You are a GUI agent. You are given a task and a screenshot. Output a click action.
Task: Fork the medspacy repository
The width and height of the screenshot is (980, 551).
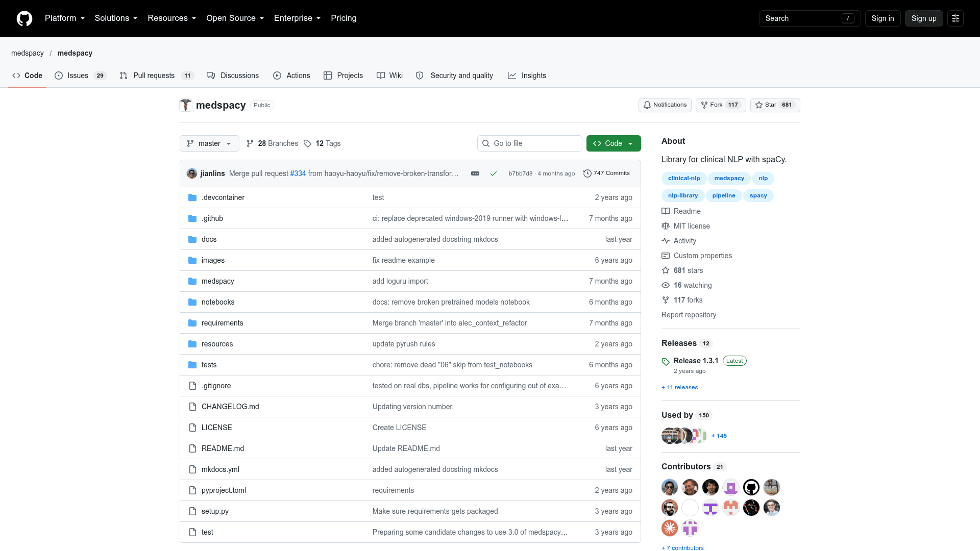click(721, 105)
